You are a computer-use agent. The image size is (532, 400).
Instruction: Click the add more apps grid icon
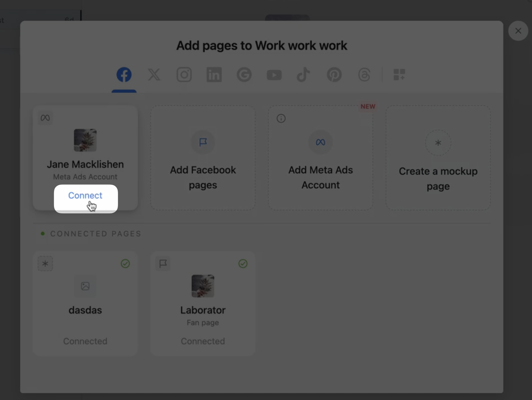click(x=399, y=75)
